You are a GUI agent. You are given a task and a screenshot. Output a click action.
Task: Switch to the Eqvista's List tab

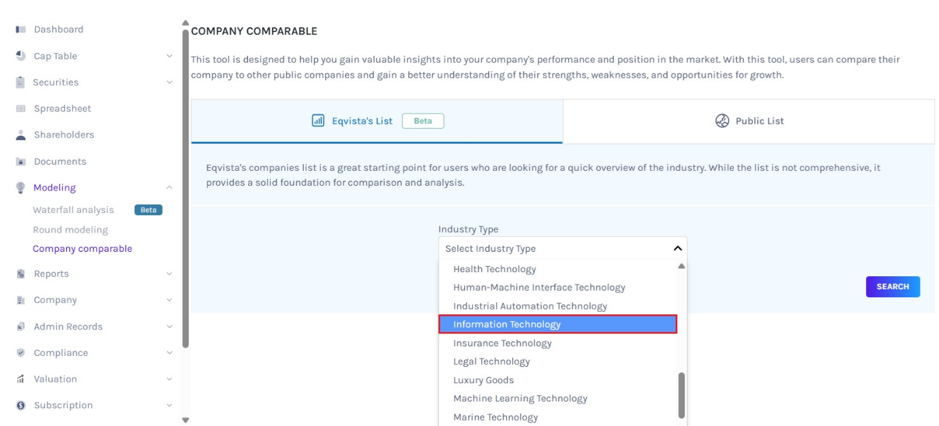377,121
